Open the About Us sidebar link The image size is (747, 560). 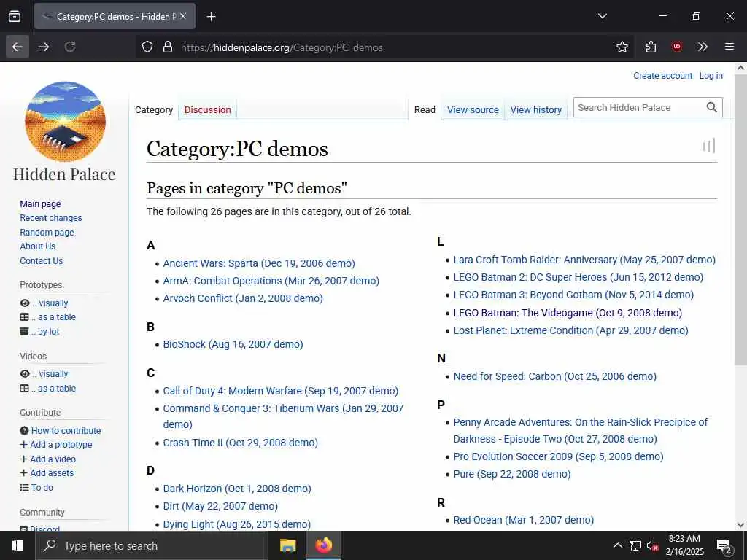pyautogui.click(x=38, y=246)
